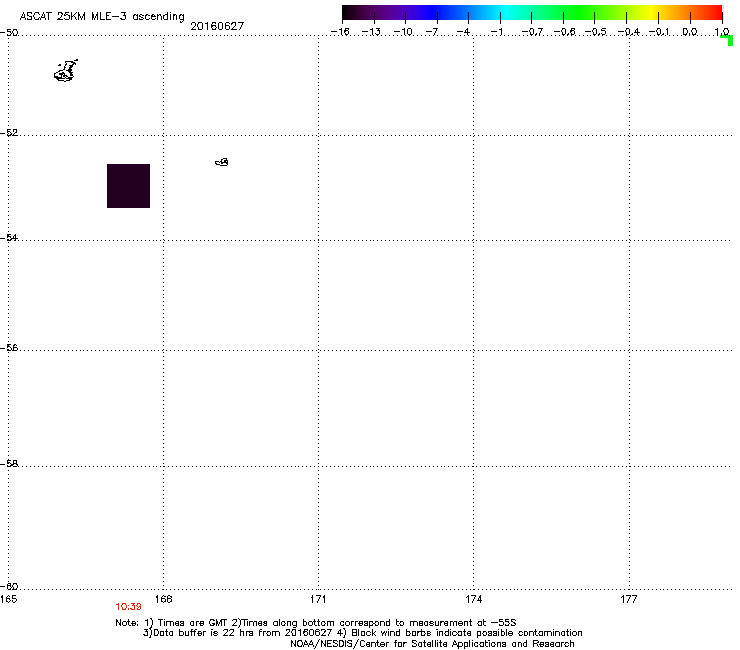The width and height of the screenshot is (740, 650).
Task: Click the 1.0 colorbar label
Action: (x=722, y=32)
